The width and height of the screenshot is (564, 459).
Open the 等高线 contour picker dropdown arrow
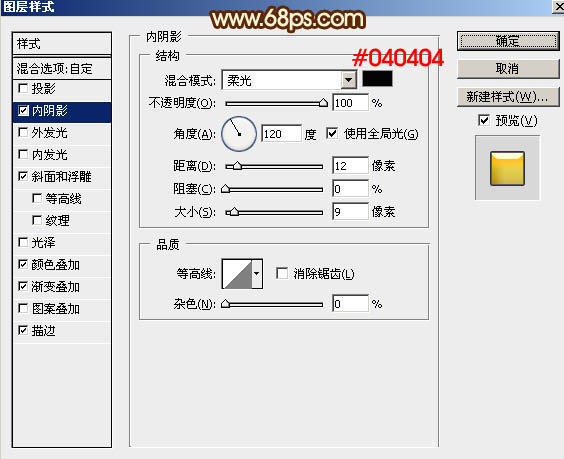click(257, 274)
